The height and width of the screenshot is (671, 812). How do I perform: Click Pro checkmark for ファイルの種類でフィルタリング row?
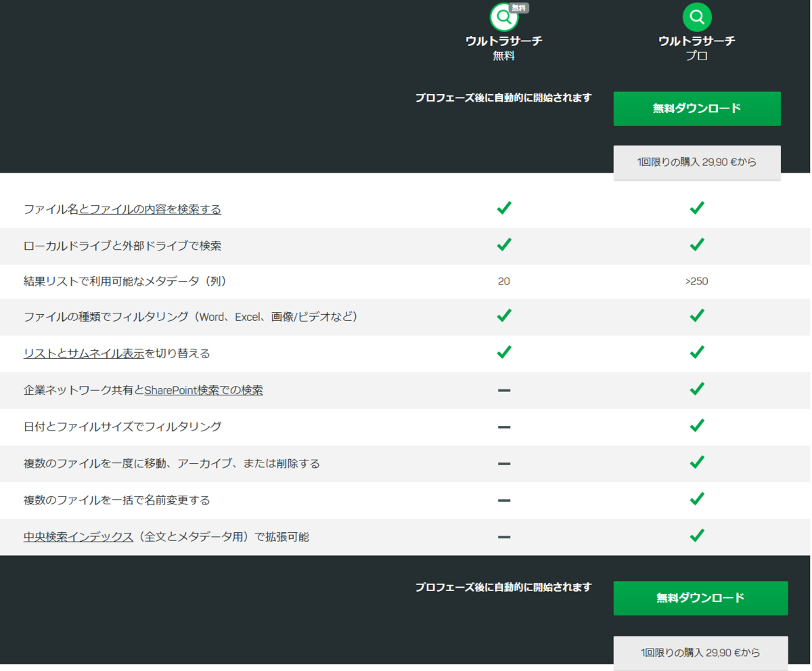(x=697, y=316)
